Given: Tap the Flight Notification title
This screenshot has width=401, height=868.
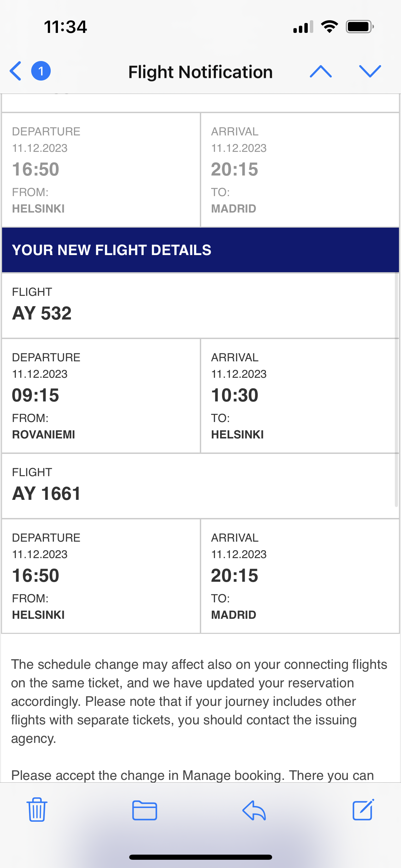Looking at the screenshot, I should (x=200, y=72).
